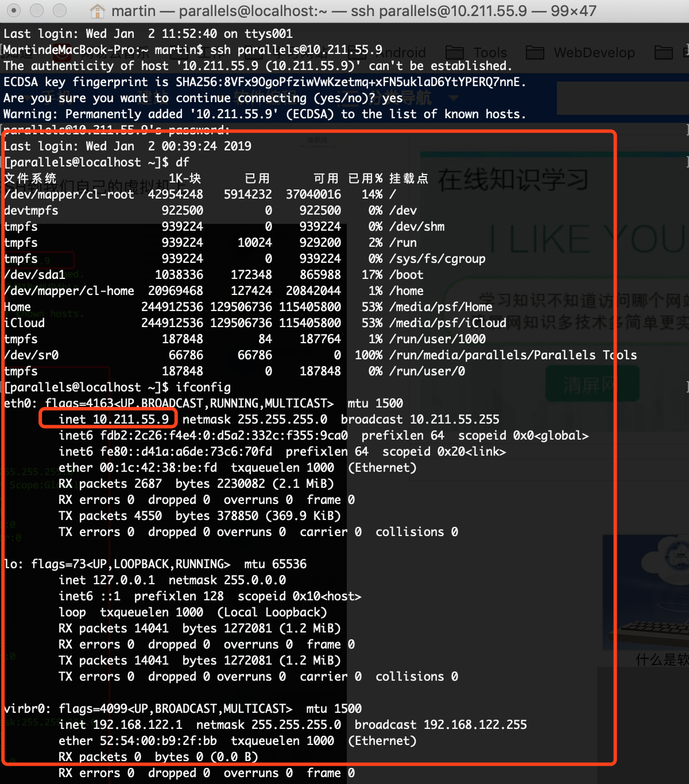The height and width of the screenshot is (784, 689).
Task: Click the "inet 192.168.122.1" address
Action: [121, 725]
